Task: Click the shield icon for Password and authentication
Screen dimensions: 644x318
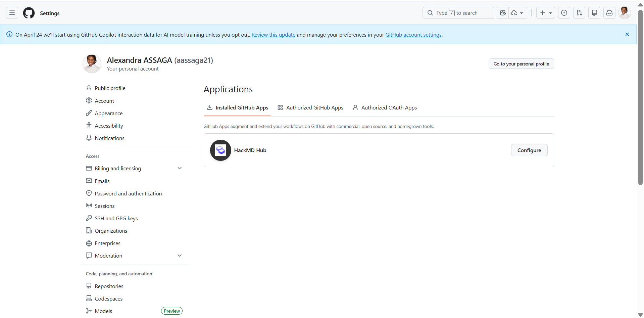Action: [x=89, y=193]
